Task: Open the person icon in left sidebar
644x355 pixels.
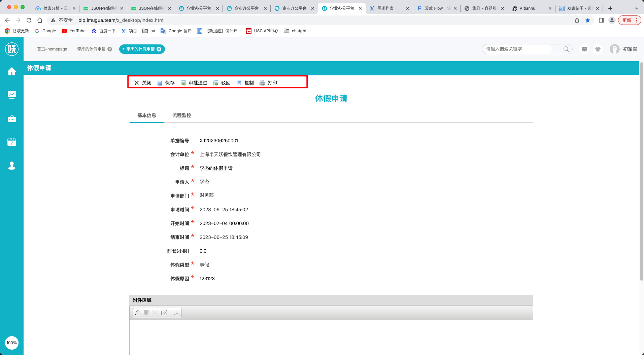Action: pyautogui.click(x=12, y=166)
